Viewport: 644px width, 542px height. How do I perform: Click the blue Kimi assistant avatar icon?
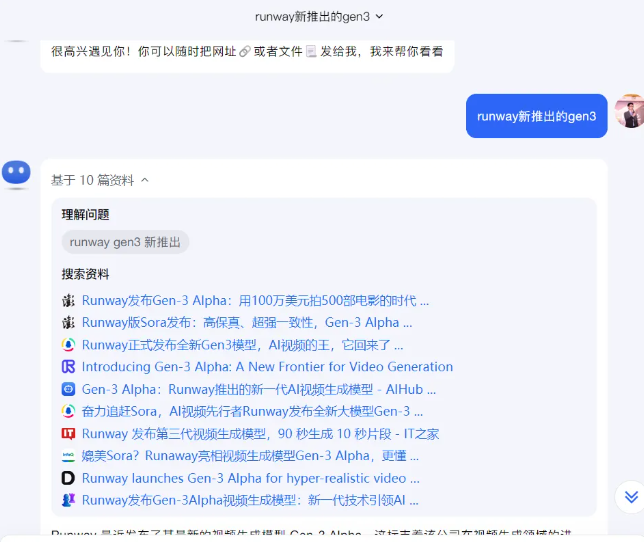click(16, 172)
